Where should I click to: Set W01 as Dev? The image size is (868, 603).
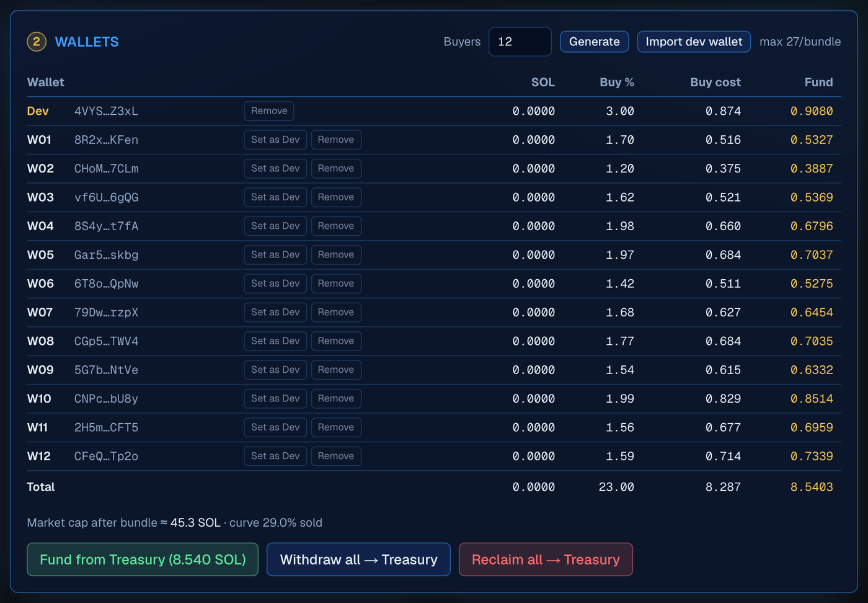[275, 140]
